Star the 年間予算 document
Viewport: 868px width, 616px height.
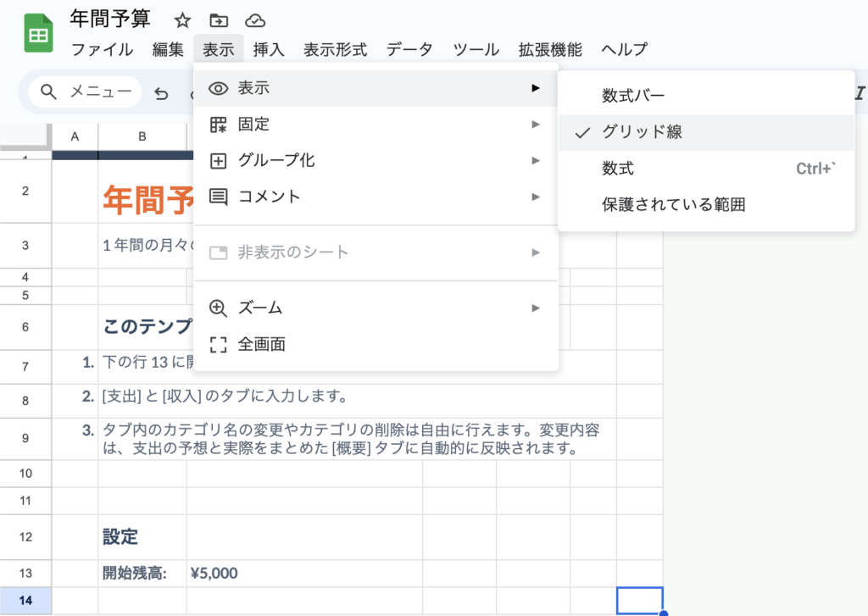[182, 20]
